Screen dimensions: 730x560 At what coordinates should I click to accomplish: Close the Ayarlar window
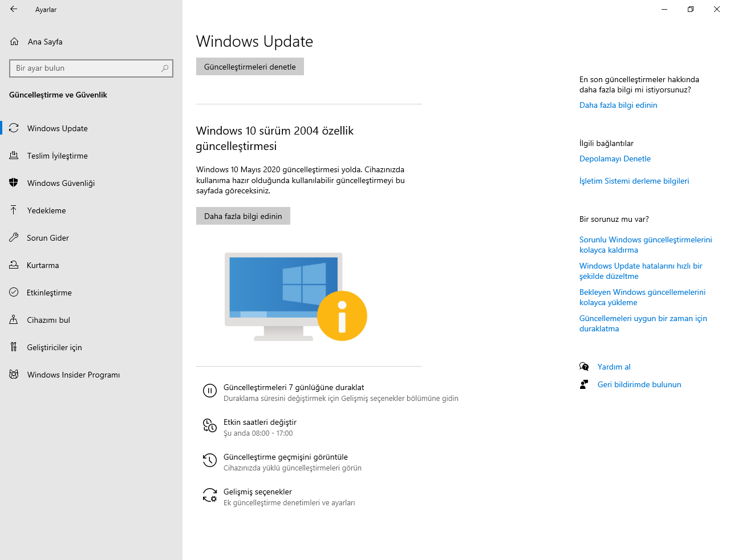717,9
